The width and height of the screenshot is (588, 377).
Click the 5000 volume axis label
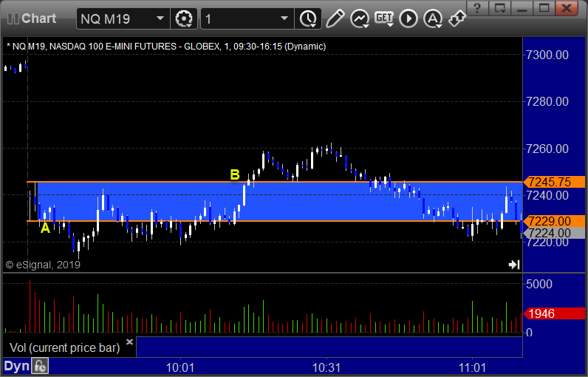coord(539,284)
